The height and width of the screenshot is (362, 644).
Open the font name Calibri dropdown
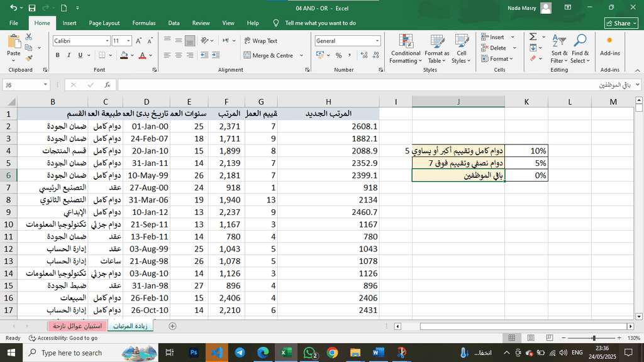click(106, 41)
